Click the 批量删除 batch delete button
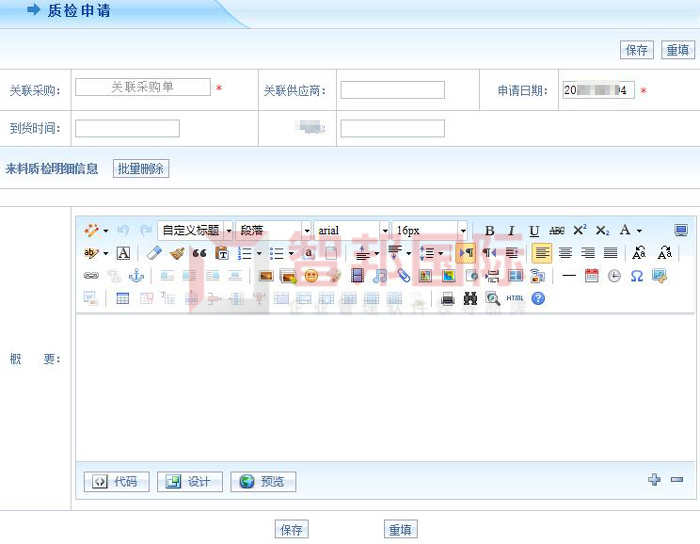700x544 pixels. [141, 169]
